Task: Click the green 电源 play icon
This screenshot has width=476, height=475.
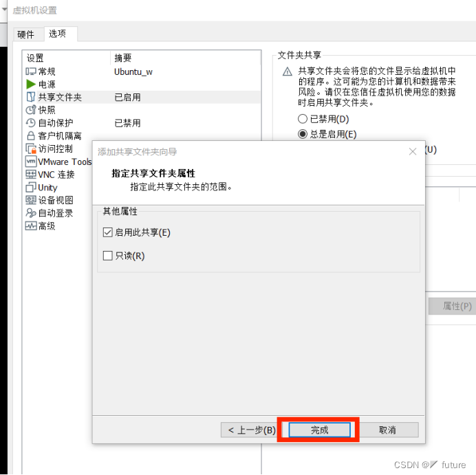Action: tap(31, 84)
